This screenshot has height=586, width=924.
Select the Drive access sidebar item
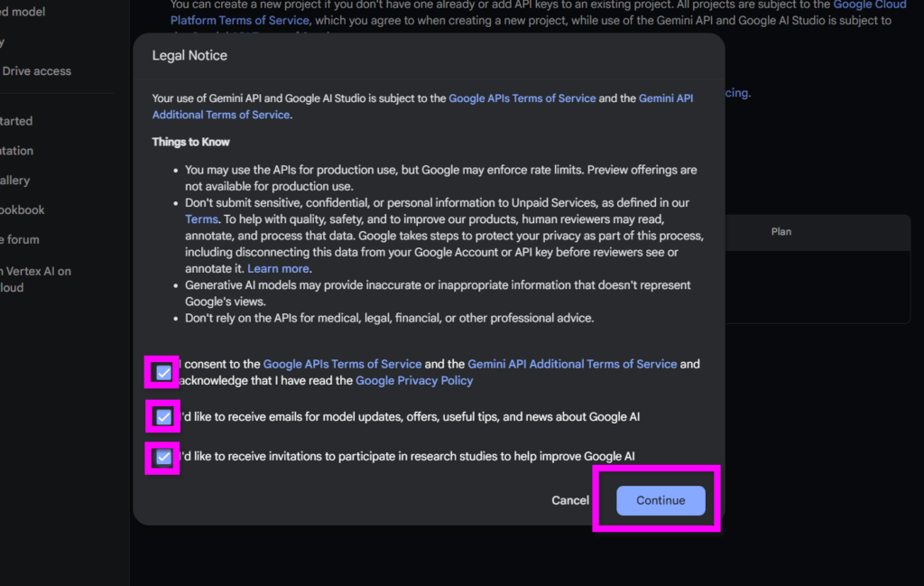click(x=36, y=71)
